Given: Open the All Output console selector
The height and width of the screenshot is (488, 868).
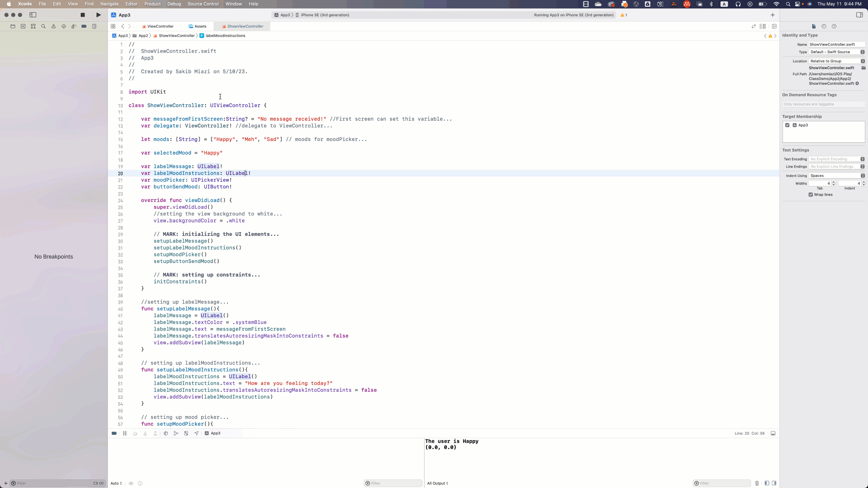Looking at the screenshot, I should (437, 483).
